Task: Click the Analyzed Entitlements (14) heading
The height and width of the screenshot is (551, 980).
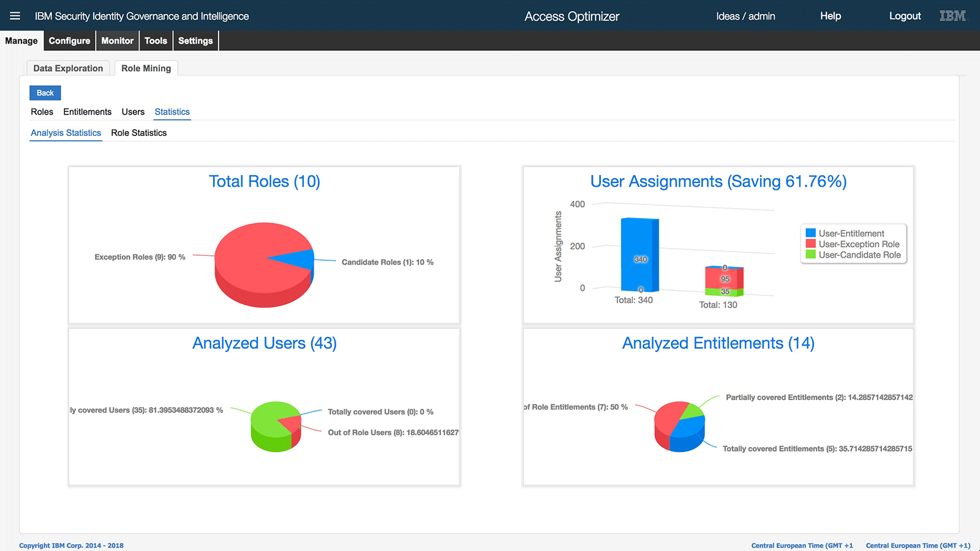Action: (718, 343)
